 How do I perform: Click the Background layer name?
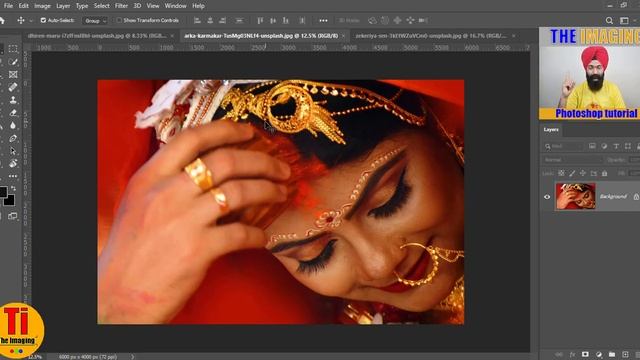[x=613, y=196]
